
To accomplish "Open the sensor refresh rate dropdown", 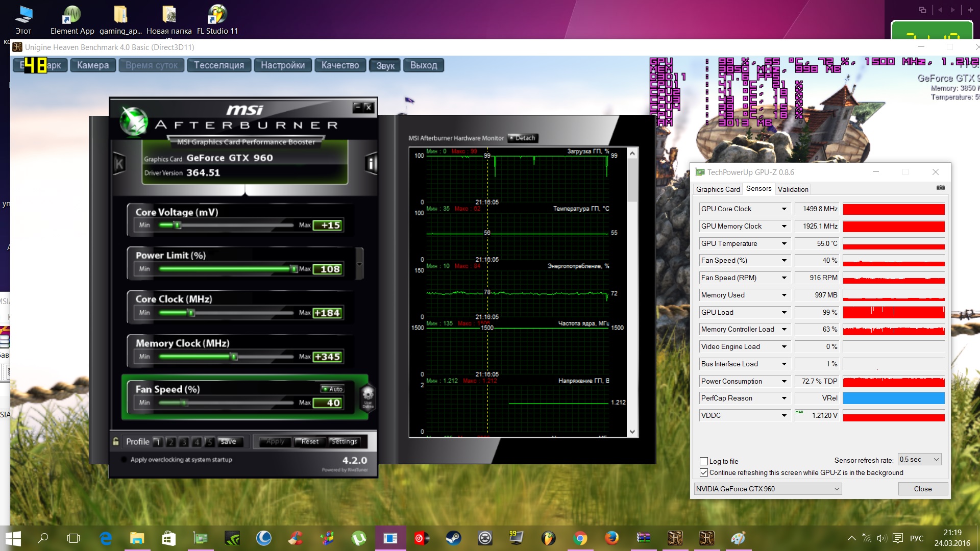I will tap(919, 460).
